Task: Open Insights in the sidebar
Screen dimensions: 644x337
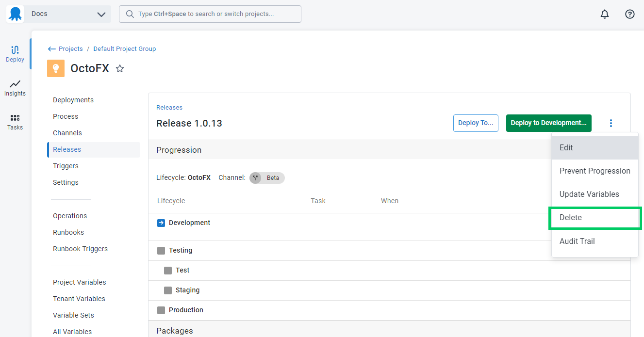Action: pyautogui.click(x=15, y=88)
